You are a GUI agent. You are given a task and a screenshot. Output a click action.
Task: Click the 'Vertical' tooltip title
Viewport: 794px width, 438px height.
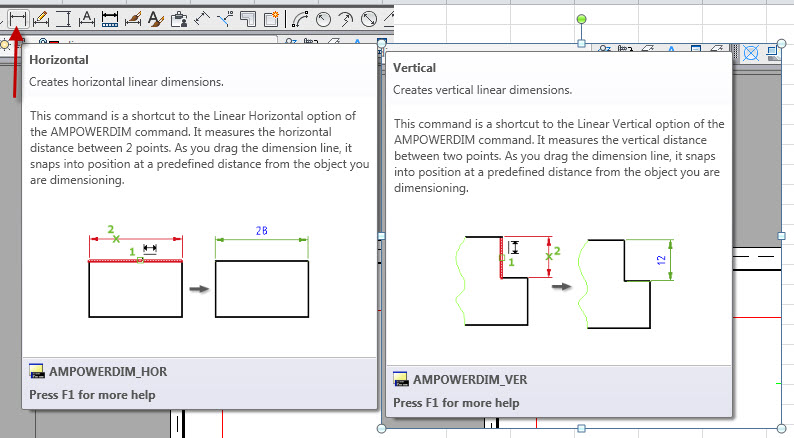414,68
